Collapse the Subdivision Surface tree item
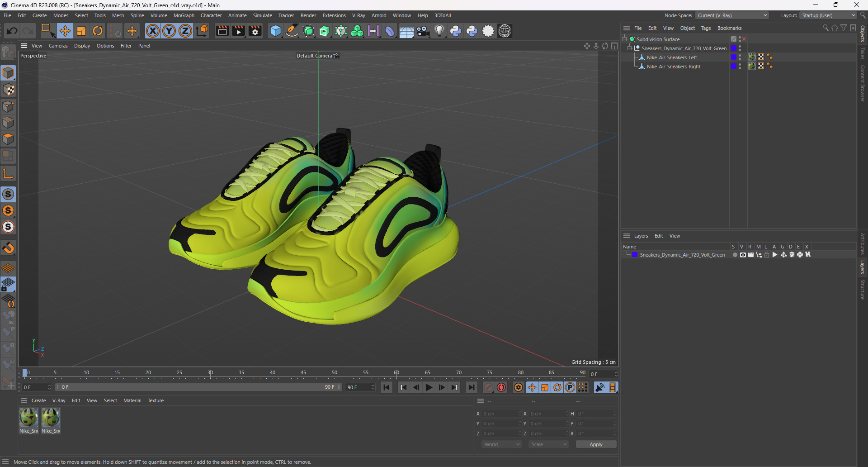 tap(624, 39)
